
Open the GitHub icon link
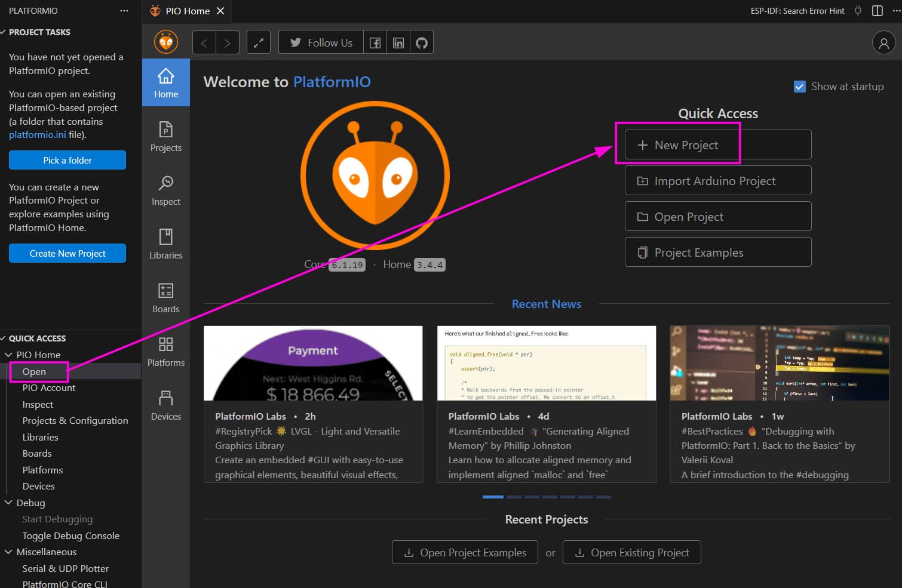pos(422,42)
